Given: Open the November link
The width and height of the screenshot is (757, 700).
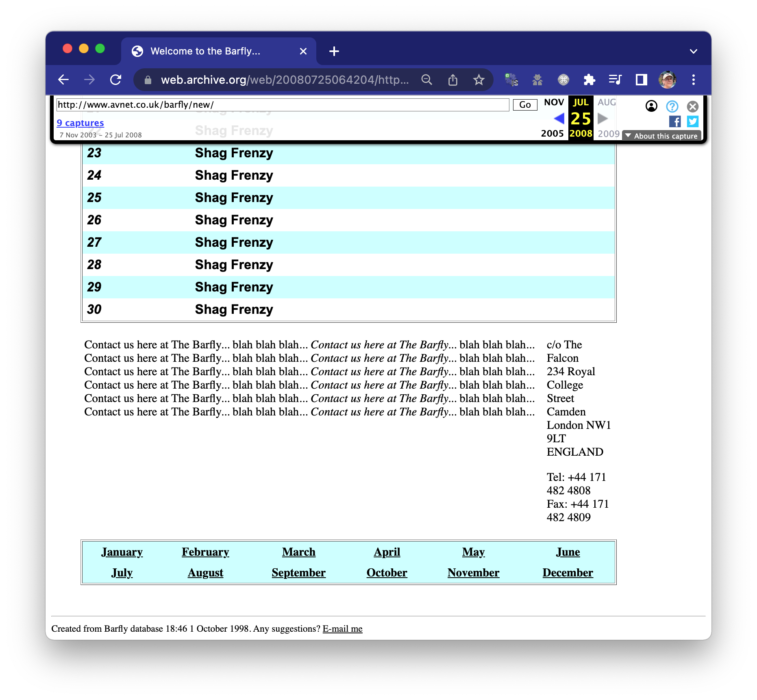Looking at the screenshot, I should (x=474, y=572).
